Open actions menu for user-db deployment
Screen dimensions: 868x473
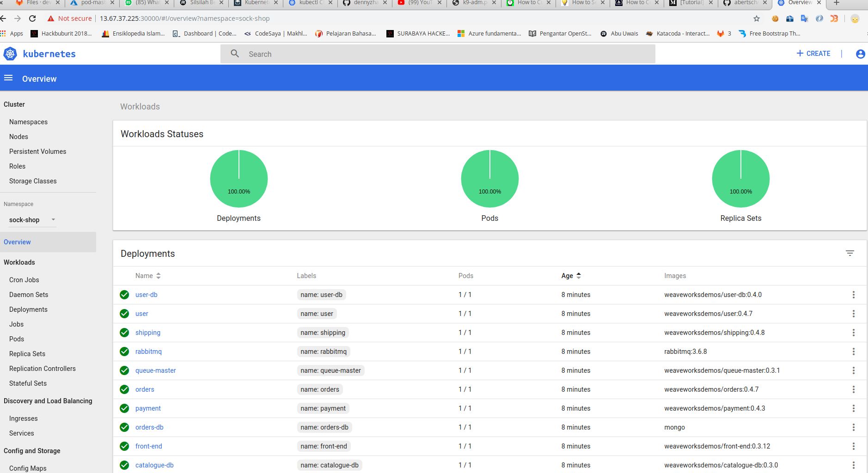coord(853,295)
